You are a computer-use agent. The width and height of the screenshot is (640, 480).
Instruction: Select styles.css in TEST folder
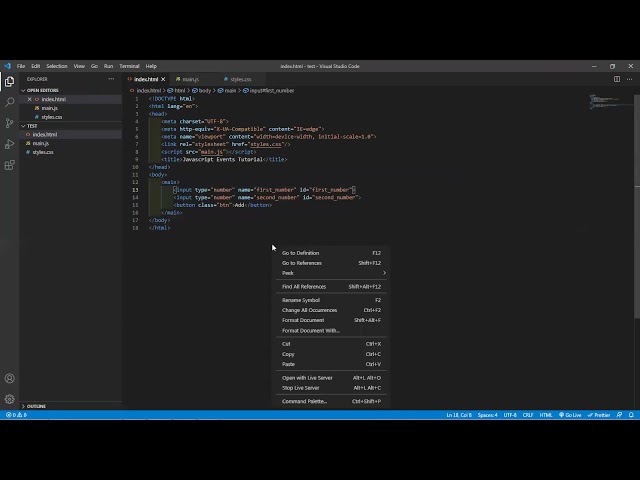(71, 152)
